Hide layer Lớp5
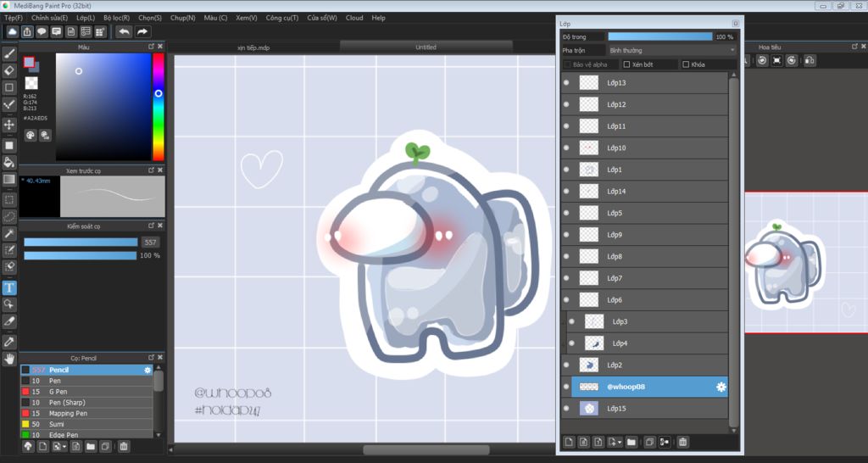The width and height of the screenshot is (868, 463). [566, 213]
